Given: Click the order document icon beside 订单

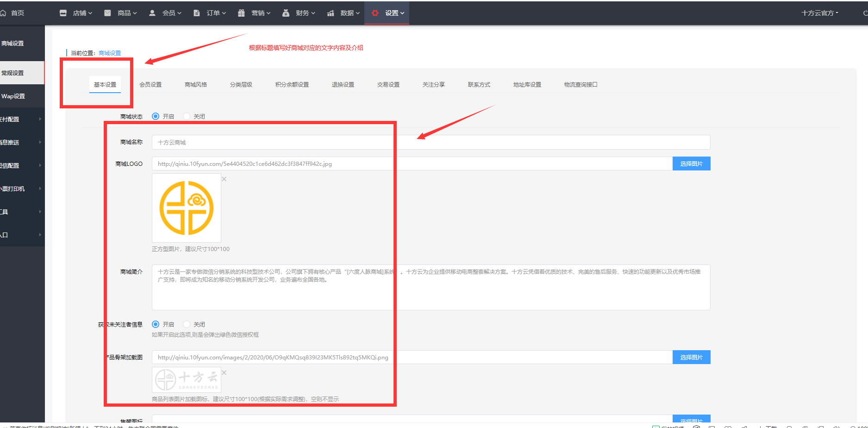Looking at the screenshot, I should [x=197, y=13].
